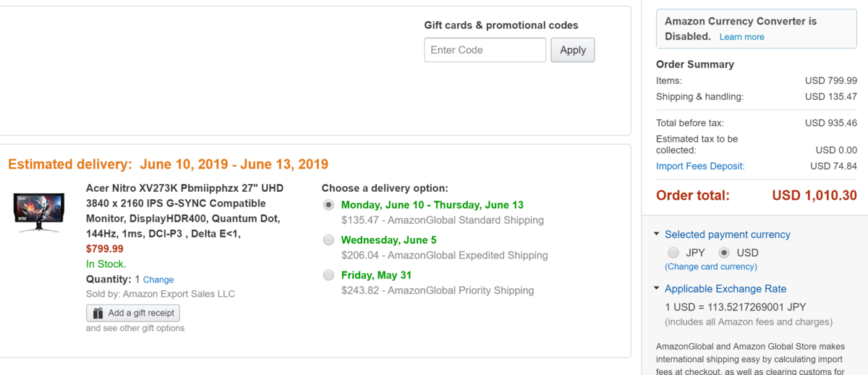The height and width of the screenshot is (375, 868).
Task: Collapse the Selected payment currency section arrow
Action: click(x=657, y=235)
